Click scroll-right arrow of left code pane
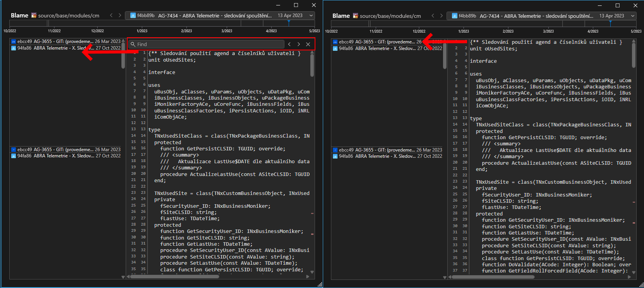644x288 pixels. (x=308, y=276)
